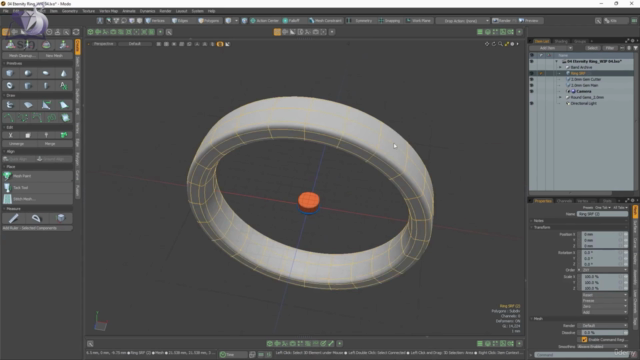Click the Falloff toolbar button
Viewport: 640px width, 360px height.
[x=291, y=20]
